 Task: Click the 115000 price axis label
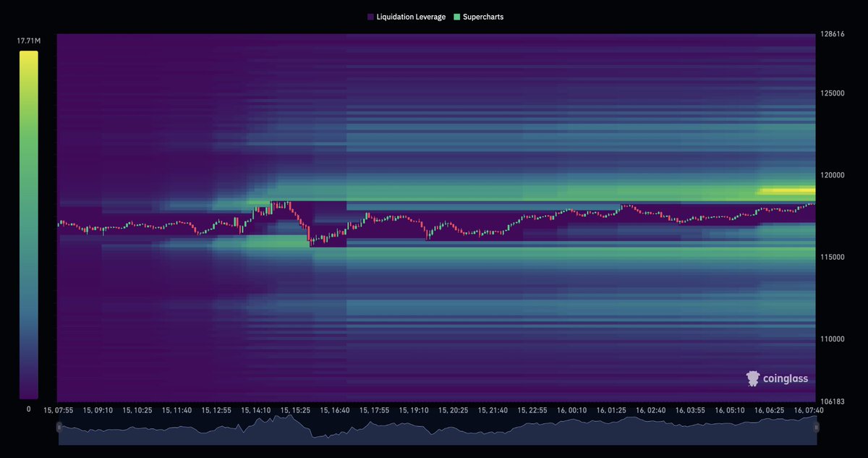831,257
